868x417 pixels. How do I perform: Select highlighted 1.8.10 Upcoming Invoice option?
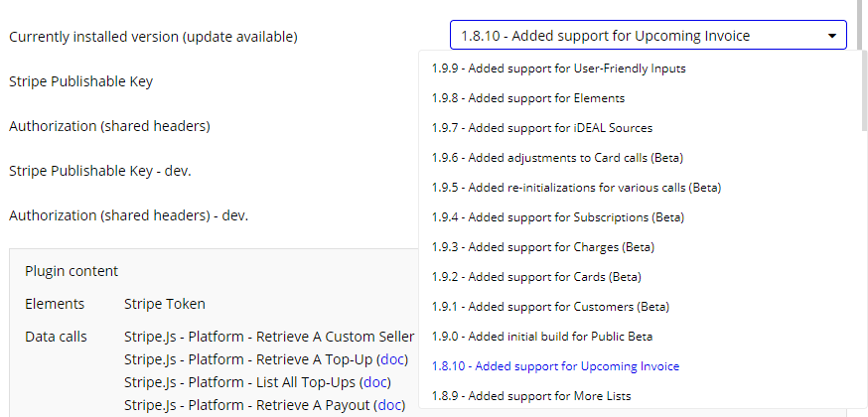click(x=555, y=366)
